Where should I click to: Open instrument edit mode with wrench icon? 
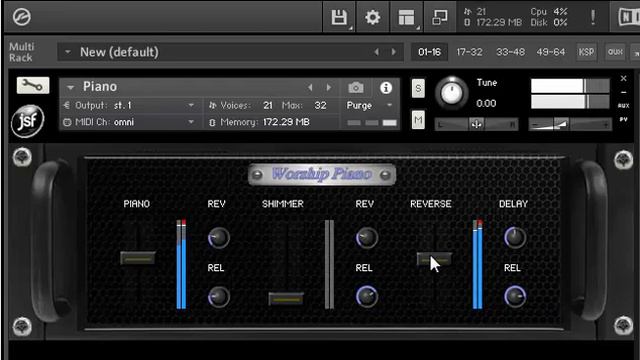33,85
